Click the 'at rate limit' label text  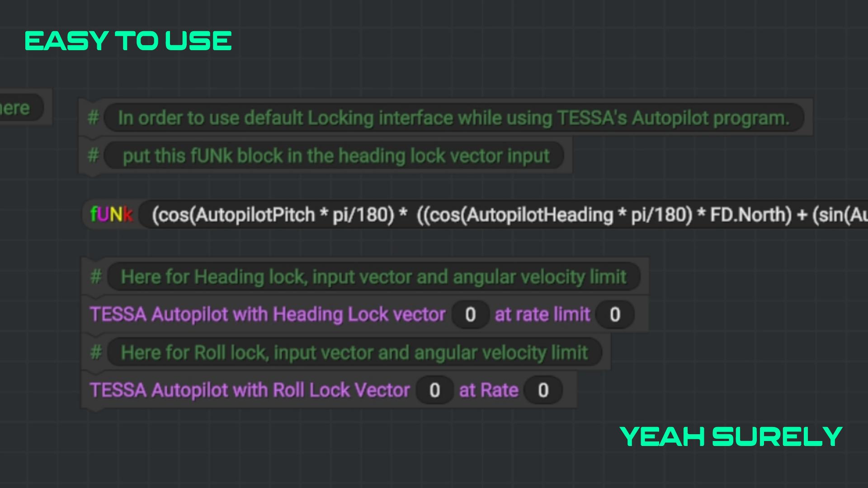click(542, 314)
